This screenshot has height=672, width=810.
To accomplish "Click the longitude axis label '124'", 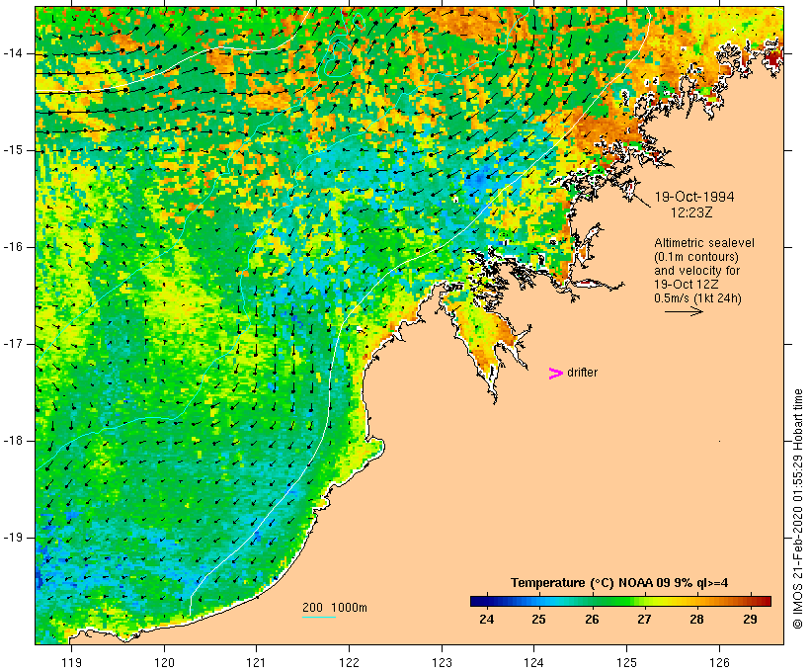I will point(533,662).
